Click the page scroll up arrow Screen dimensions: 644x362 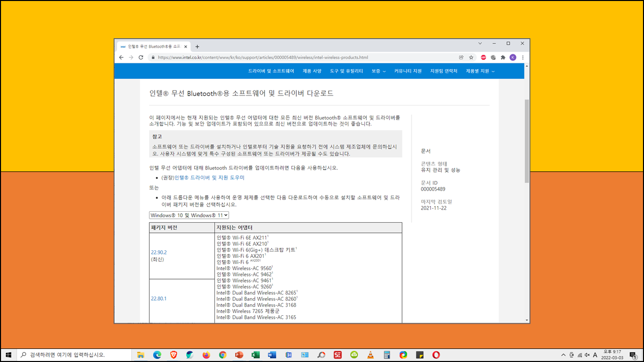click(527, 65)
